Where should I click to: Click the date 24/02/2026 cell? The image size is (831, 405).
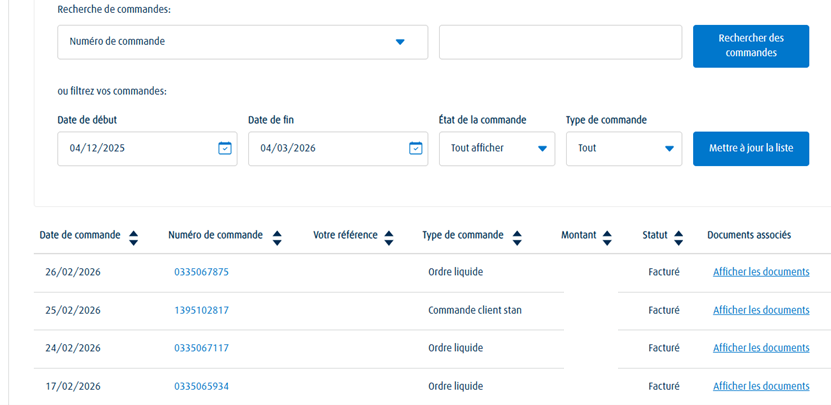tap(73, 348)
